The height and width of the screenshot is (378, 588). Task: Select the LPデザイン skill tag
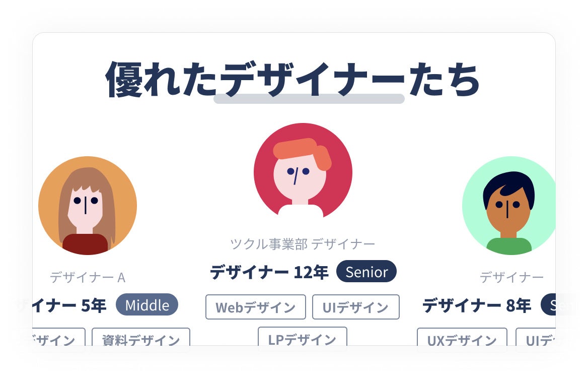pyautogui.click(x=302, y=339)
